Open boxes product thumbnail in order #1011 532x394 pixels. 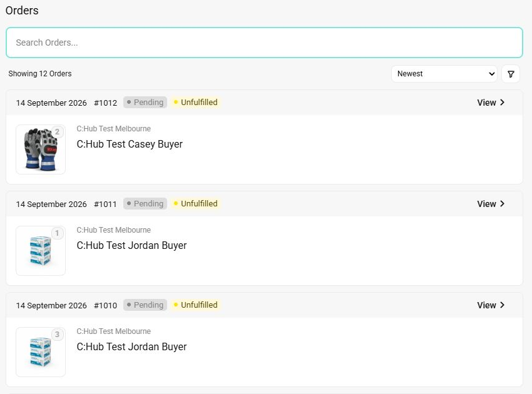(x=41, y=251)
